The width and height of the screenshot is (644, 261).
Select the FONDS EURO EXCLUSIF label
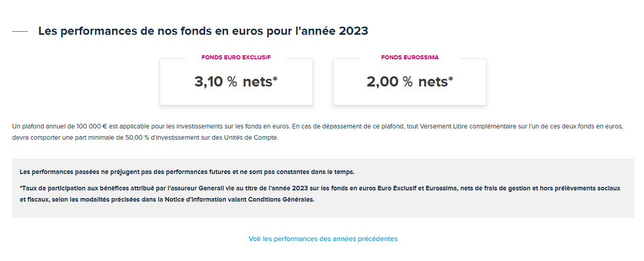(x=236, y=57)
